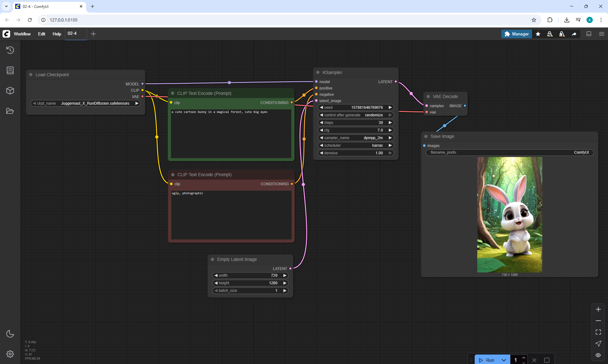Open the workflows folder sidebar icon

(10, 111)
